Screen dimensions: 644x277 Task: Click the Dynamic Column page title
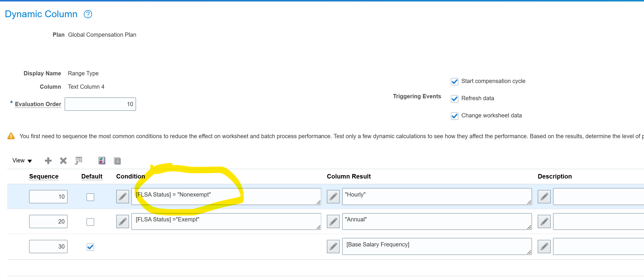[41, 14]
